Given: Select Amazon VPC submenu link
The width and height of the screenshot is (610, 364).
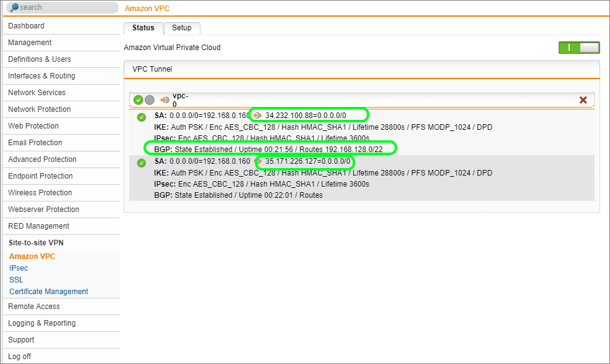Looking at the screenshot, I should coord(32,256).
